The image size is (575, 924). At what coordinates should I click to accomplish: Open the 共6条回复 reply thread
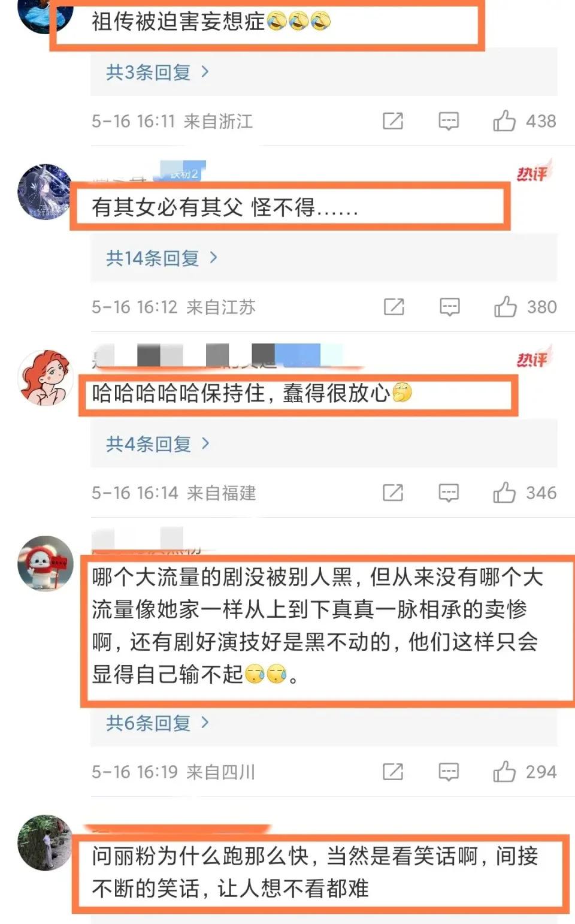[x=158, y=723]
